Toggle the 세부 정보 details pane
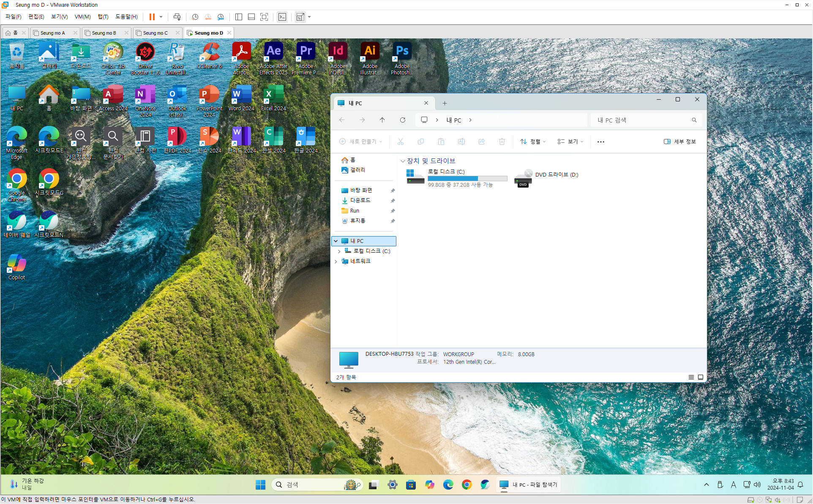The height and width of the screenshot is (504, 813). point(679,142)
